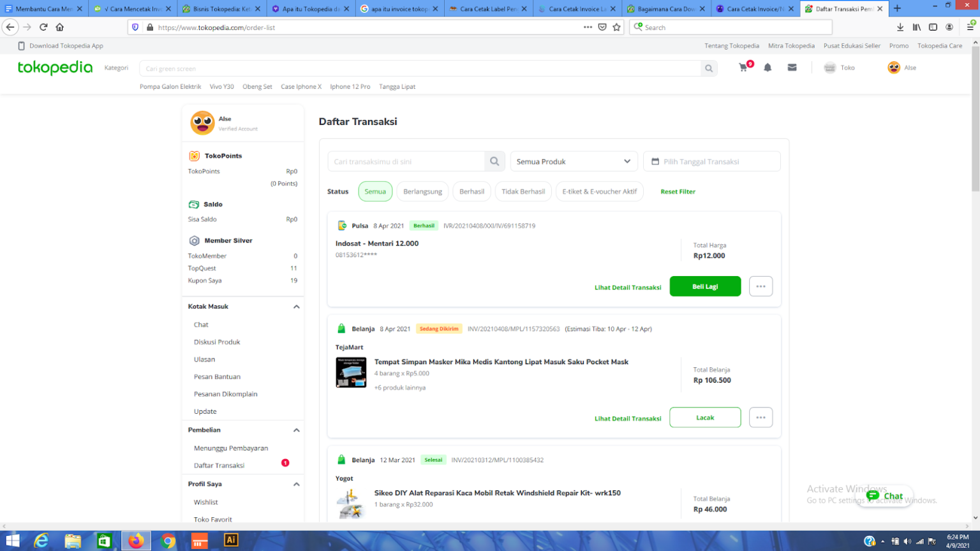
Task: Click the Tokopedia logo
Action: coord(55,67)
